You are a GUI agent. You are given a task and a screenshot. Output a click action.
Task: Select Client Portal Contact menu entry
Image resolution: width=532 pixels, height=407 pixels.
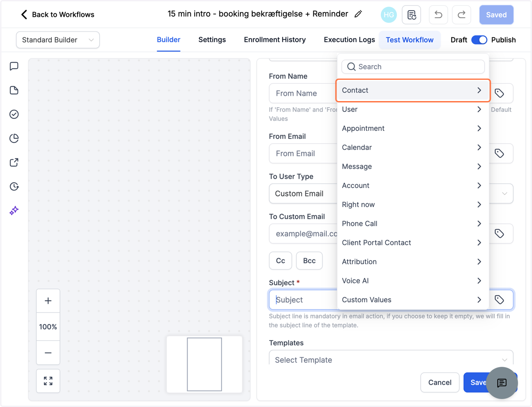click(x=413, y=243)
